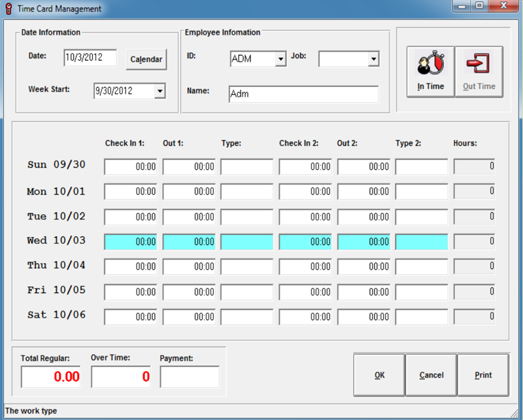523x420 pixels.
Task: Select Out 2 field for Thu 10/04
Action: (363, 267)
